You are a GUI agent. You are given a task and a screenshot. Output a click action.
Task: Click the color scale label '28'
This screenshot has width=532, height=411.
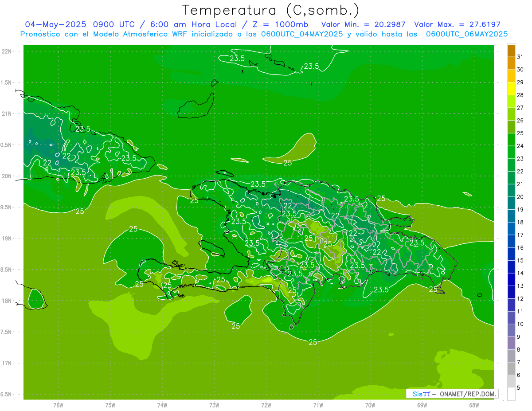pos(520,95)
